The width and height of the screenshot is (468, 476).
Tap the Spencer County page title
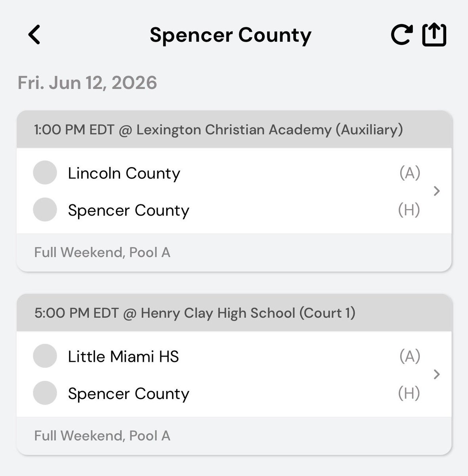231,35
